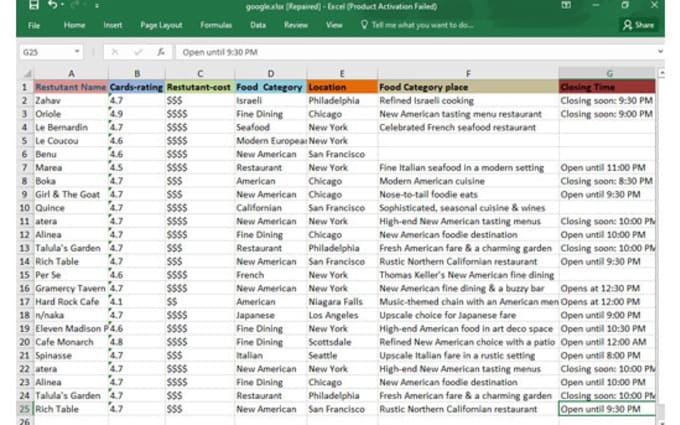Click the Californian food category cell
This screenshot has height=425, width=680.
click(x=271, y=208)
